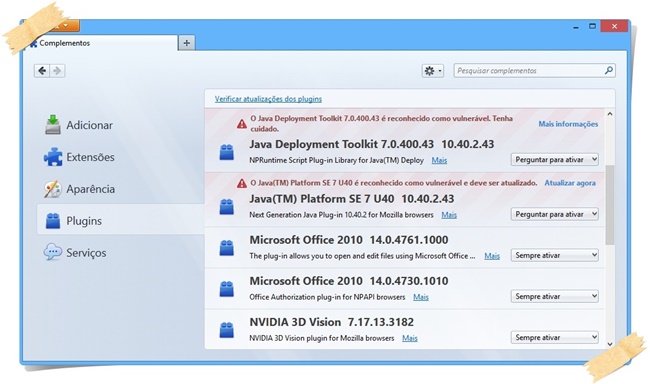Click Mais link for Java Deployment Toolkit
650x384 pixels.
439,160
